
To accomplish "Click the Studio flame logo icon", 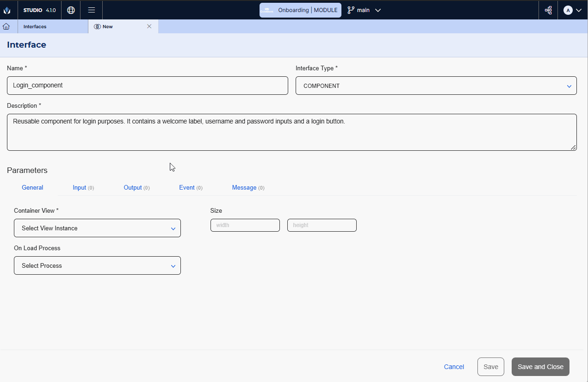I will (x=7, y=10).
